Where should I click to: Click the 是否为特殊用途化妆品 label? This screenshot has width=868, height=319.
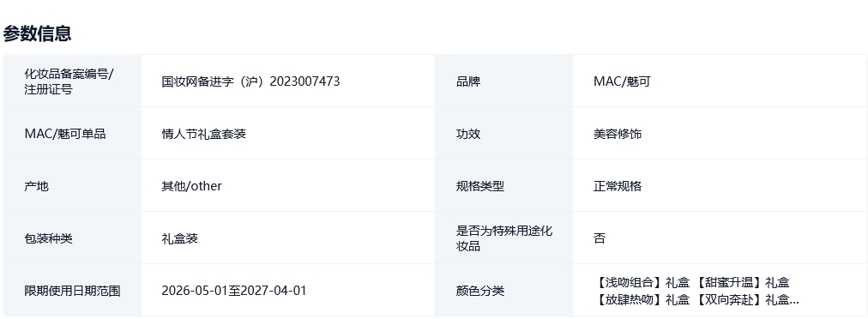504,238
